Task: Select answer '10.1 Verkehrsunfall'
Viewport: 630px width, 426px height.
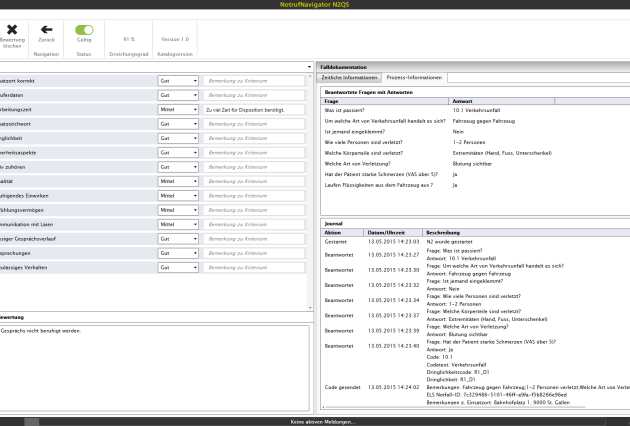Action: [476, 110]
